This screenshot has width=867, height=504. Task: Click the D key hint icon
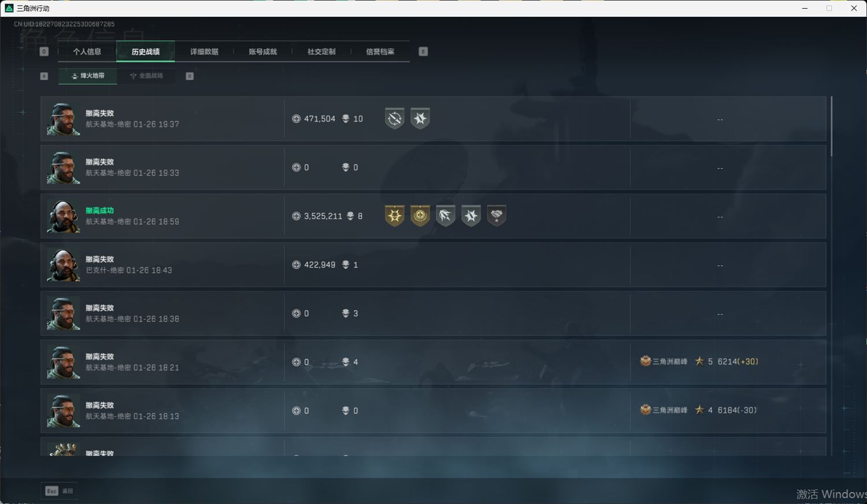[190, 76]
